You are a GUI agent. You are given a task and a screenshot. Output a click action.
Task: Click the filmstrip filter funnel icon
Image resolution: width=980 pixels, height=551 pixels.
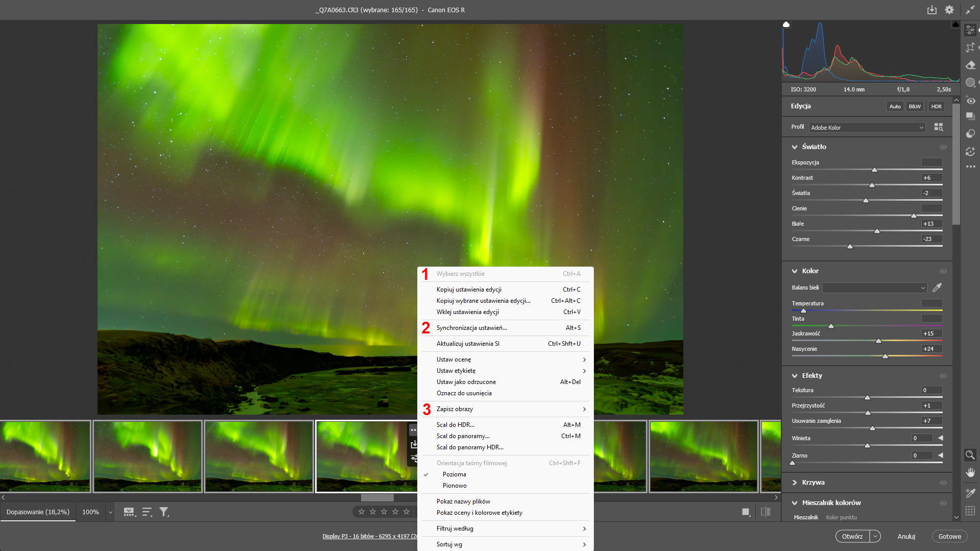(164, 512)
